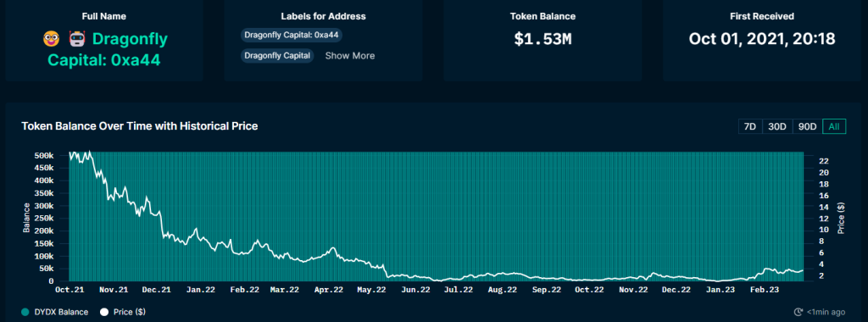The image size is (868, 322).
Task: Toggle Price ($) series in legend
Action: (x=122, y=312)
